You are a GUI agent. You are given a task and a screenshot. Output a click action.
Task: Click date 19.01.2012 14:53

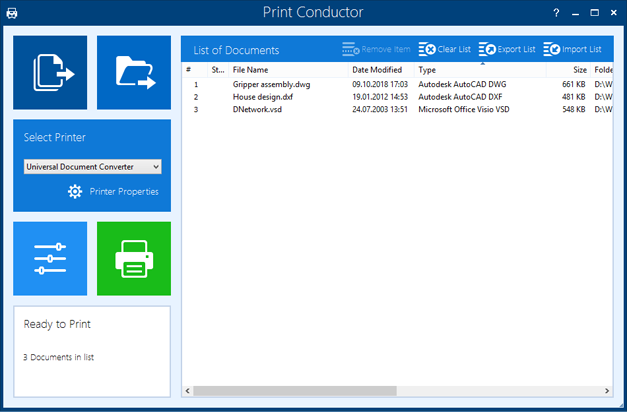click(x=380, y=97)
